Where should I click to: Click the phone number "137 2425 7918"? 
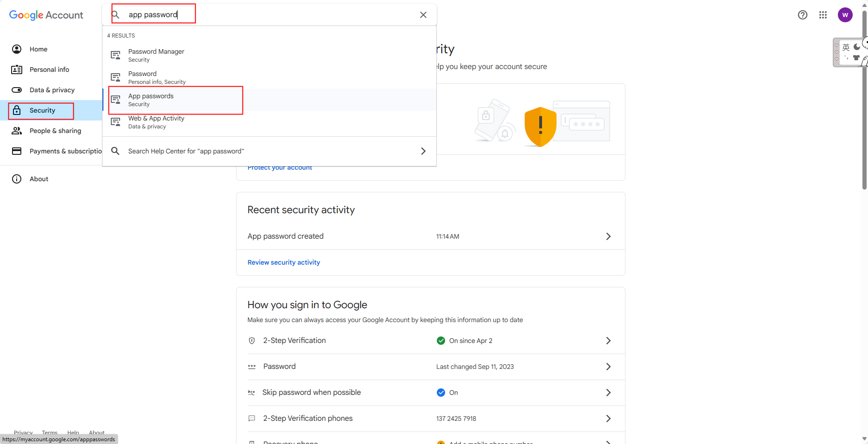click(x=456, y=419)
